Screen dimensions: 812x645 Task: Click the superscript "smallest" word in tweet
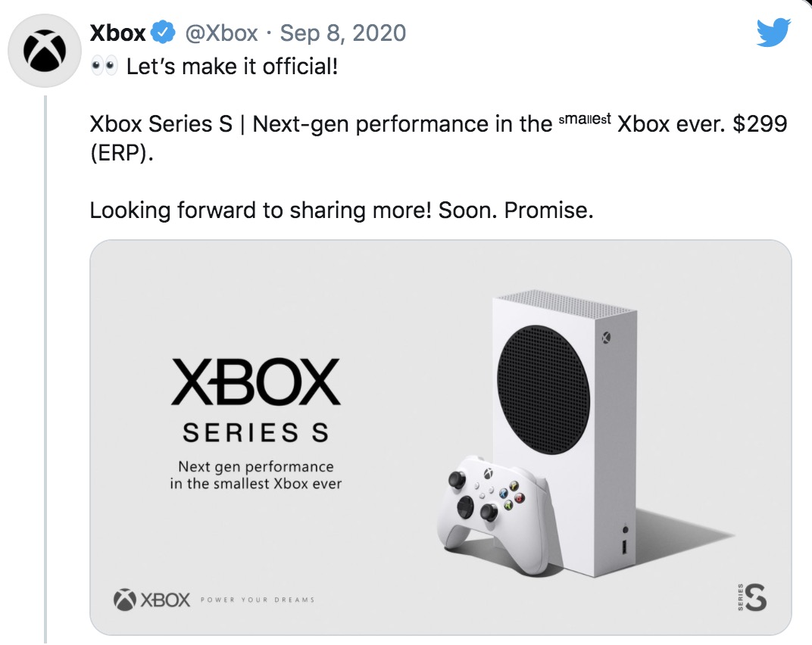click(x=584, y=119)
